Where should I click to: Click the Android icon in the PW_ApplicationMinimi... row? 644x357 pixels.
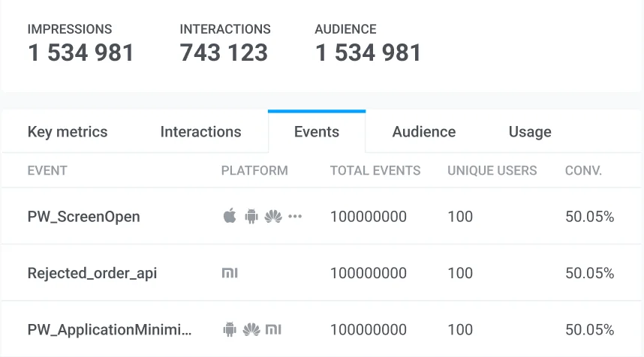point(230,329)
